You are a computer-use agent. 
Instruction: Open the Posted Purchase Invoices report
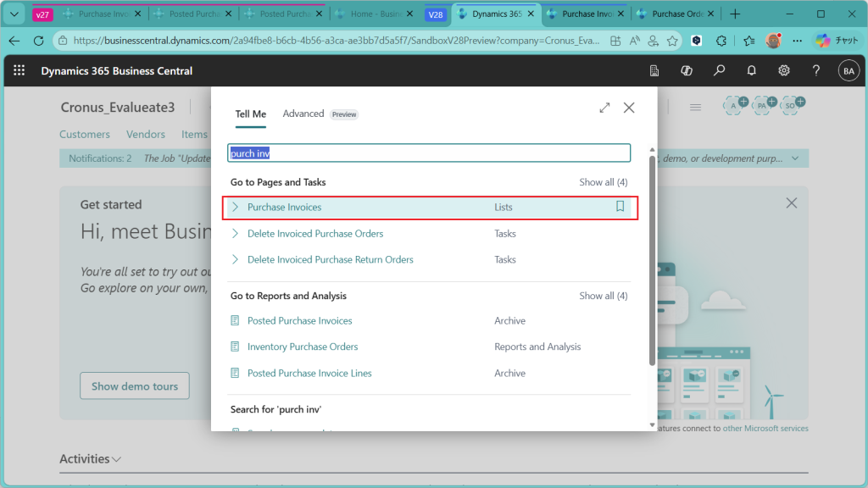299,320
